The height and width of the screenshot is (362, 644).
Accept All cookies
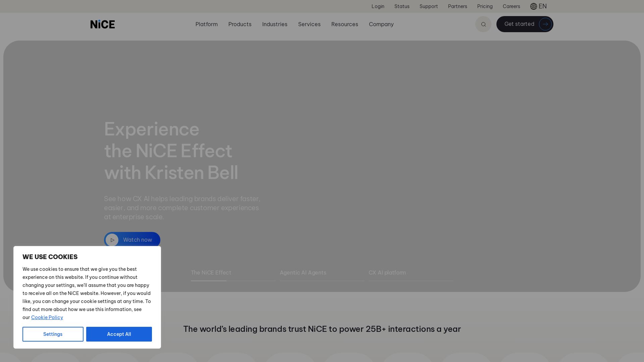pyautogui.click(x=119, y=334)
